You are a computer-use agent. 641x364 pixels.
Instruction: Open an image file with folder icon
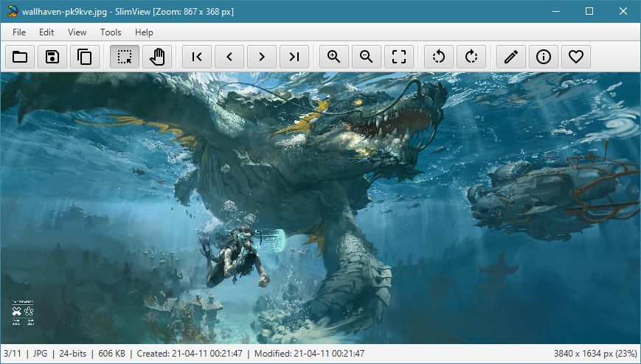pos(20,57)
